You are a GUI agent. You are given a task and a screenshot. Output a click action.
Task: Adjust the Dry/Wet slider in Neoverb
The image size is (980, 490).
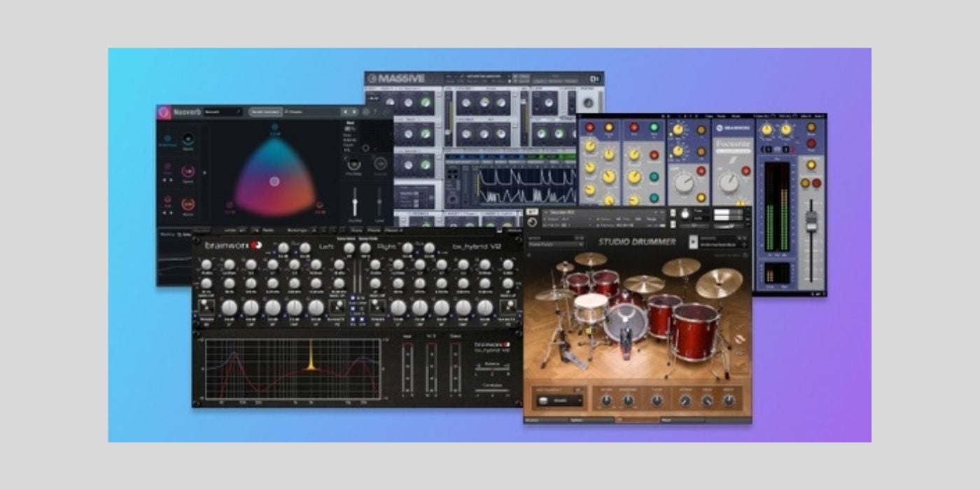pos(355,202)
